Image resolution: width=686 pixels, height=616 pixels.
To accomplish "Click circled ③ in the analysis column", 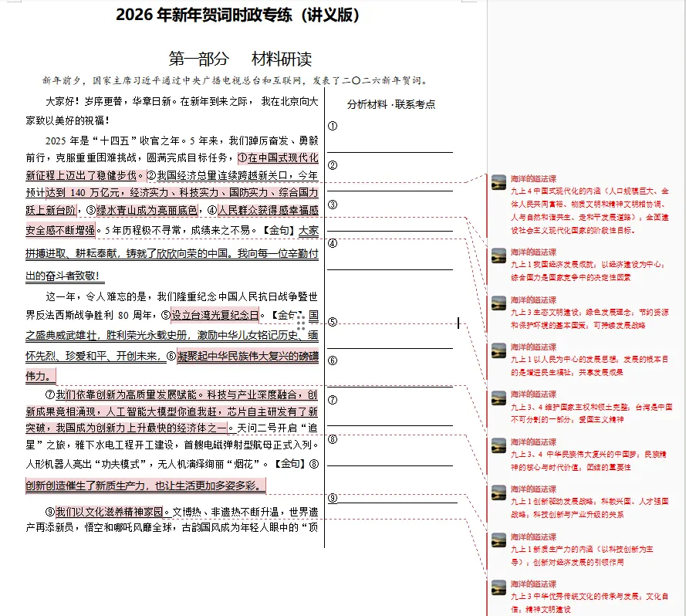I will tap(333, 205).
